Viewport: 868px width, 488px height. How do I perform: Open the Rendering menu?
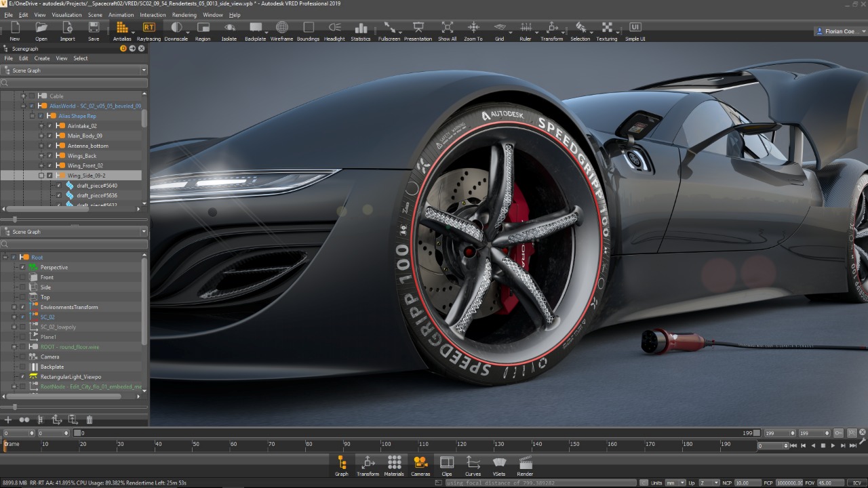(x=184, y=15)
